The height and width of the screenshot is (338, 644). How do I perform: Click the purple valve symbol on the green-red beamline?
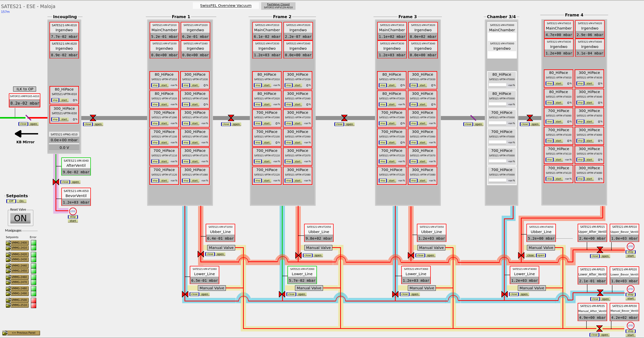[28, 118]
